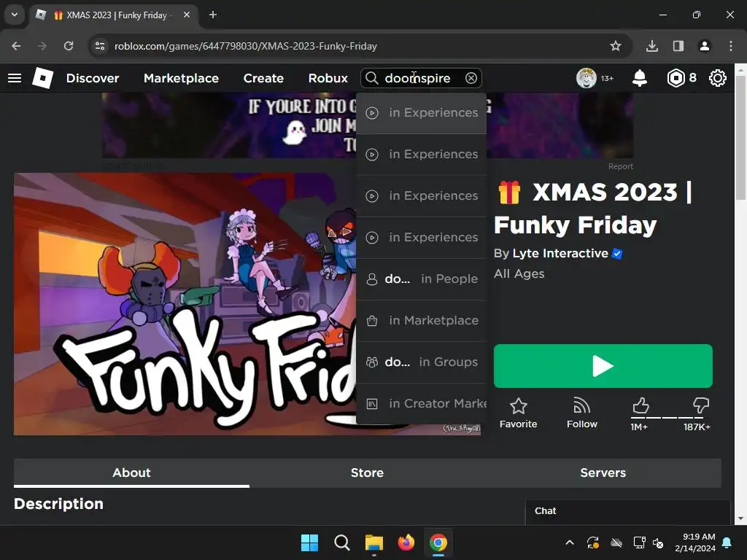Image resolution: width=747 pixels, height=560 pixels.
Task: Visit Lyte Interactive creator page
Action: [x=560, y=253]
